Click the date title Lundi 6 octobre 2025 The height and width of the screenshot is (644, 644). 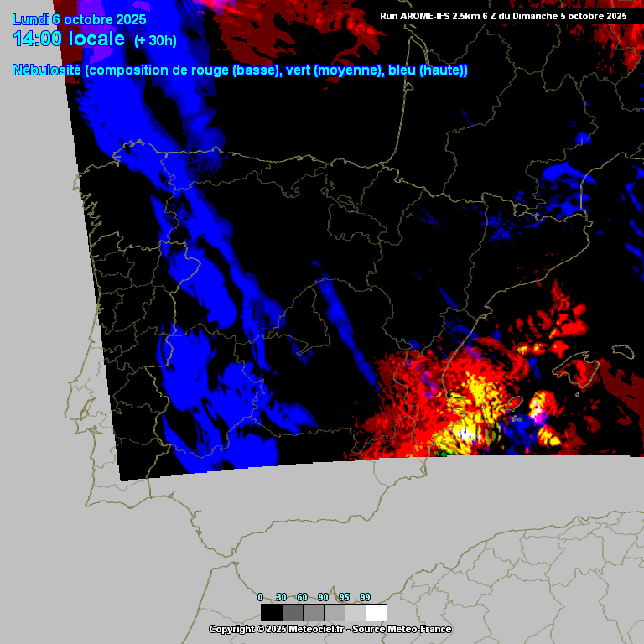coord(80,19)
